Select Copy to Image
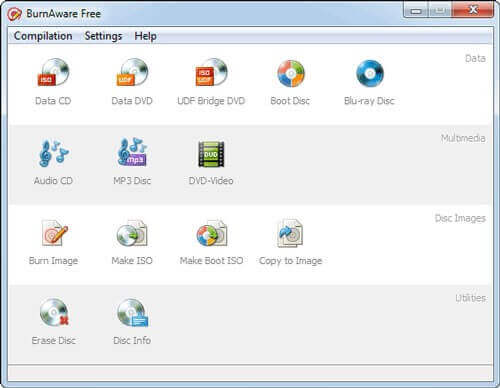Image resolution: width=500 pixels, height=388 pixels. click(x=290, y=242)
